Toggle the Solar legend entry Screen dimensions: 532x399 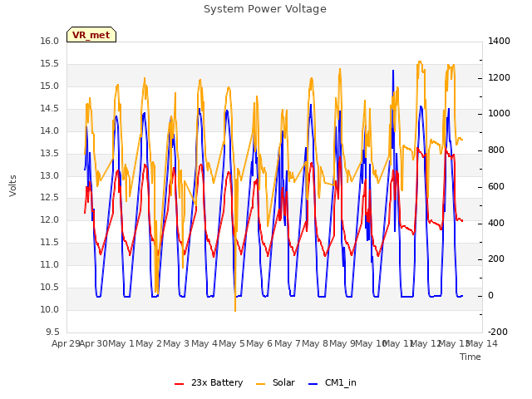(x=275, y=382)
